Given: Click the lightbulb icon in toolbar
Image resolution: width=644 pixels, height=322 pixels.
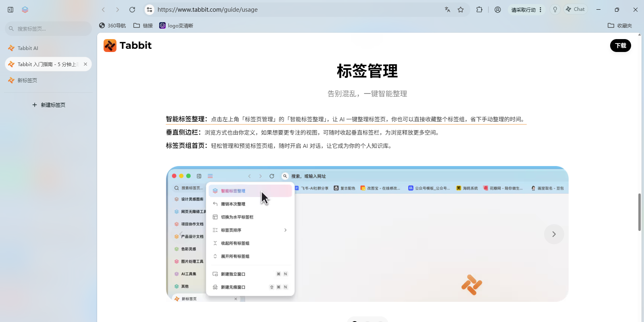Looking at the screenshot, I should point(555,10).
